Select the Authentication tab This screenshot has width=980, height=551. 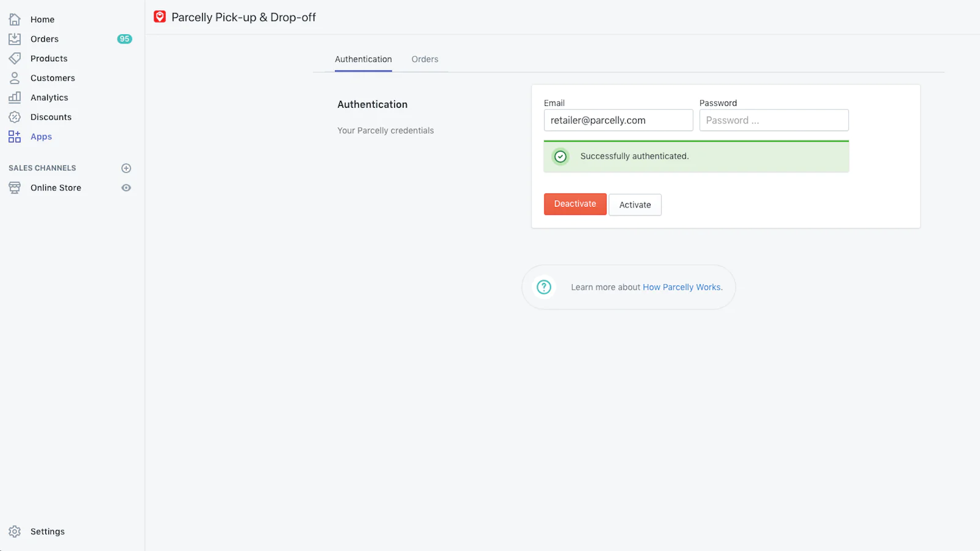[x=363, y=59]
